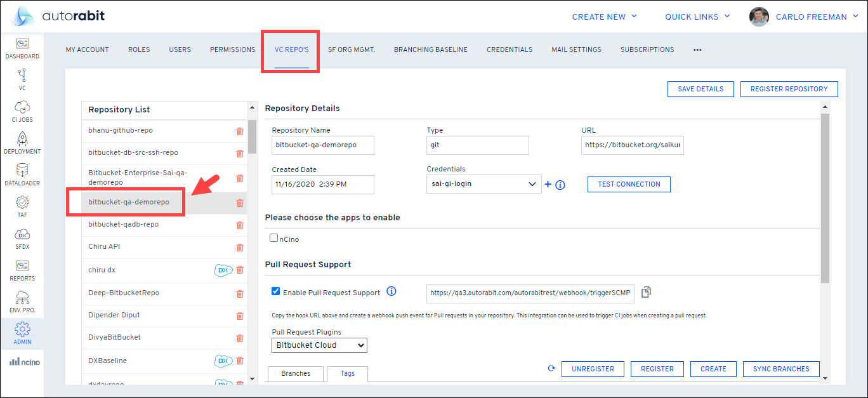868x398 pixels.
Task: Open the Quick Links dropdown
Action: (697, 17)
